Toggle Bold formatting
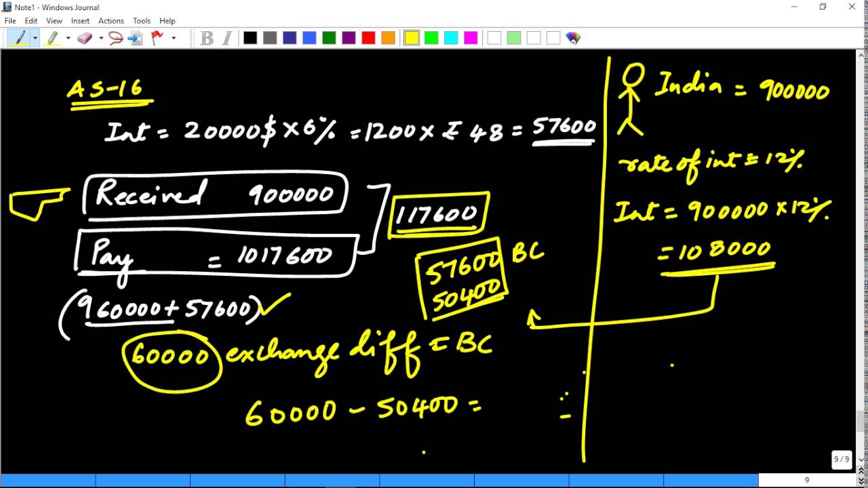Screen dimensions: 868x488 (207, 38)
